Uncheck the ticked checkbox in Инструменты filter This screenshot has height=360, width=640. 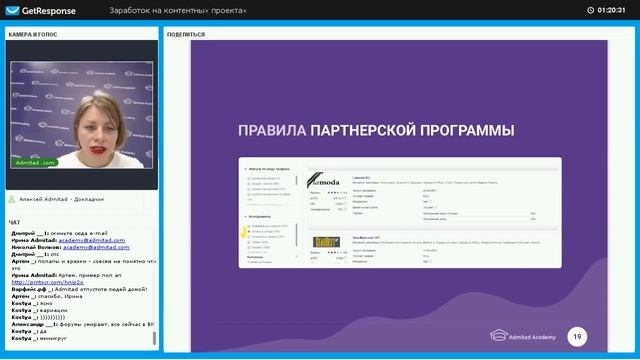pyautogui.click(x=249, y=231)
